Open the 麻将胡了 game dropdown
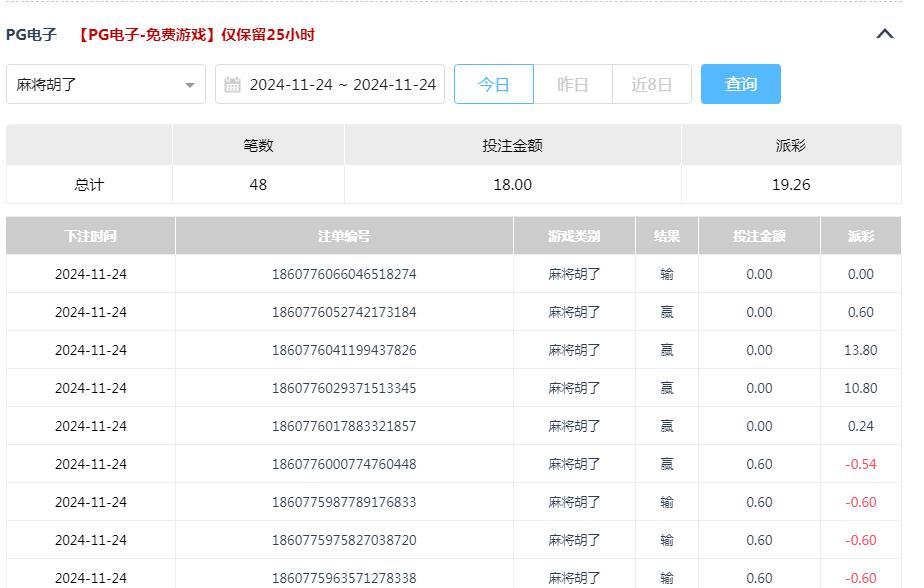 [105, 84]
